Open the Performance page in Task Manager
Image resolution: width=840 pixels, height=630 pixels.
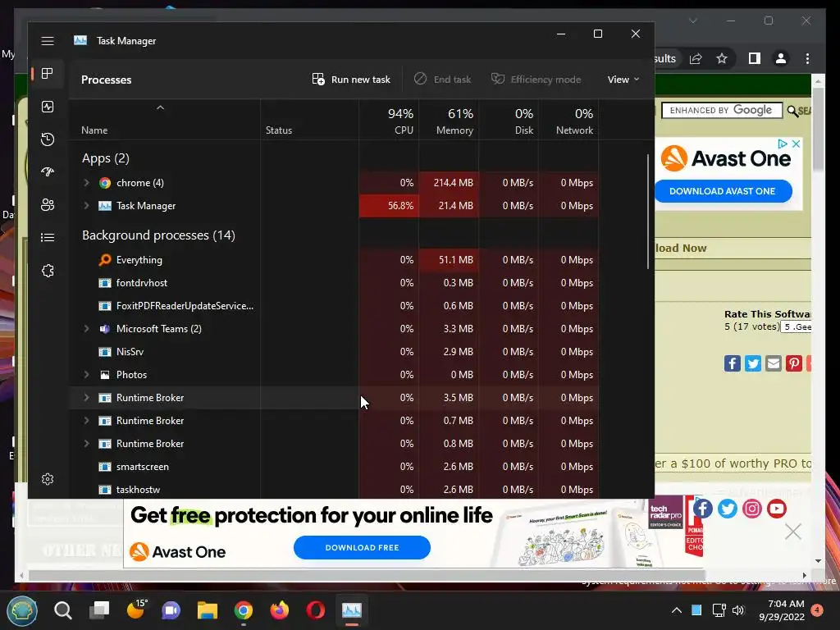click(48, 107)
